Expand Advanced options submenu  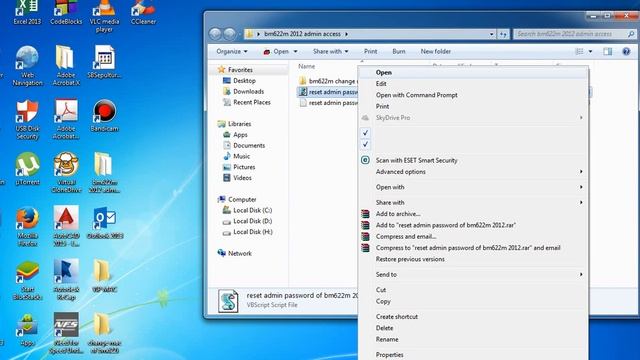[x=473, y=172]
